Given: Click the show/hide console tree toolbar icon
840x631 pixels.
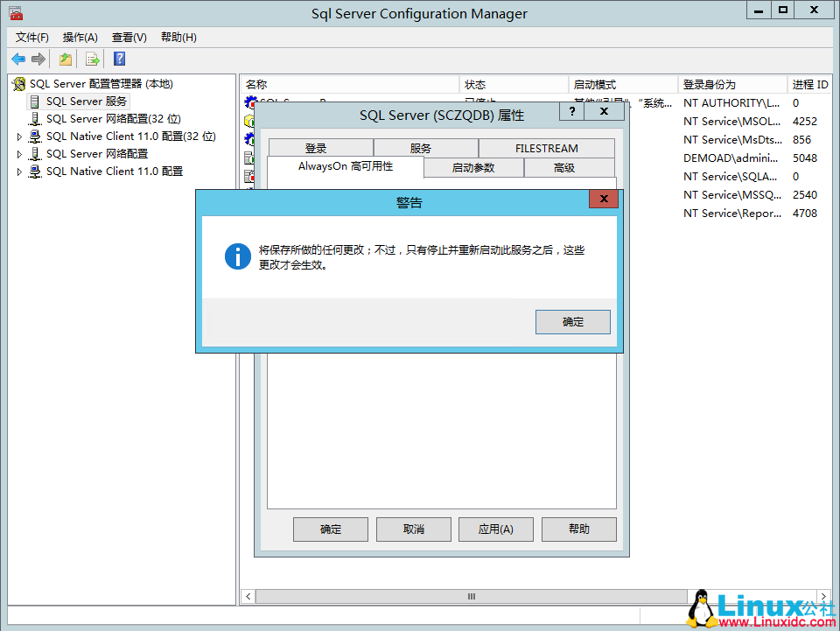Looking at the screenshot, I should pyautogui.click(x=65, y=59).
